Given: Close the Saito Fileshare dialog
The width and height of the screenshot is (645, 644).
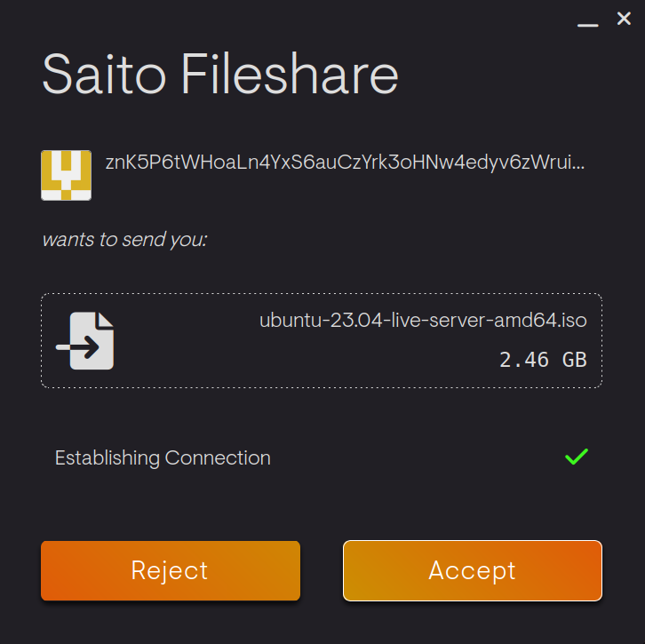Looking at the screenshot, I should 624,20.
